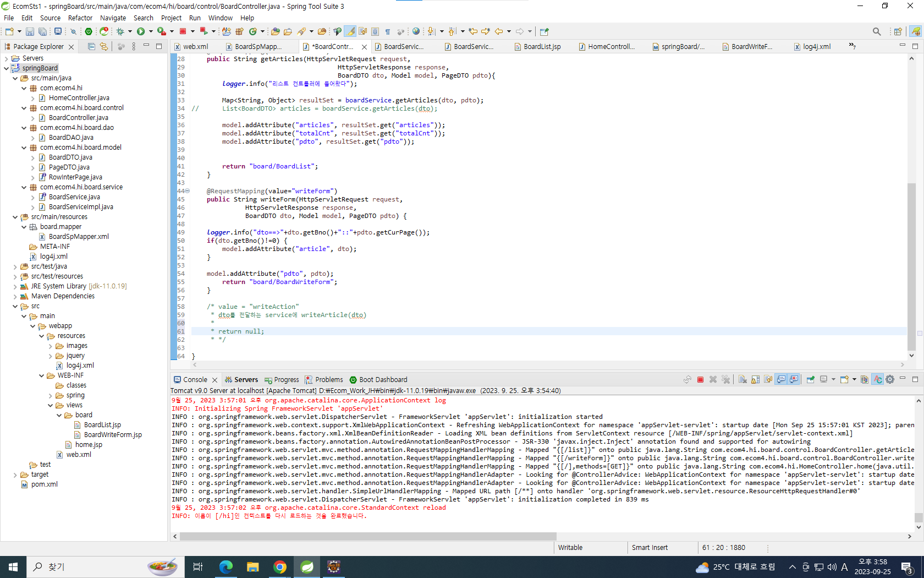The width and height of the screenshot is (924, 578).
Task: Click the green Run button icon
Action: [x=141, y=31]
